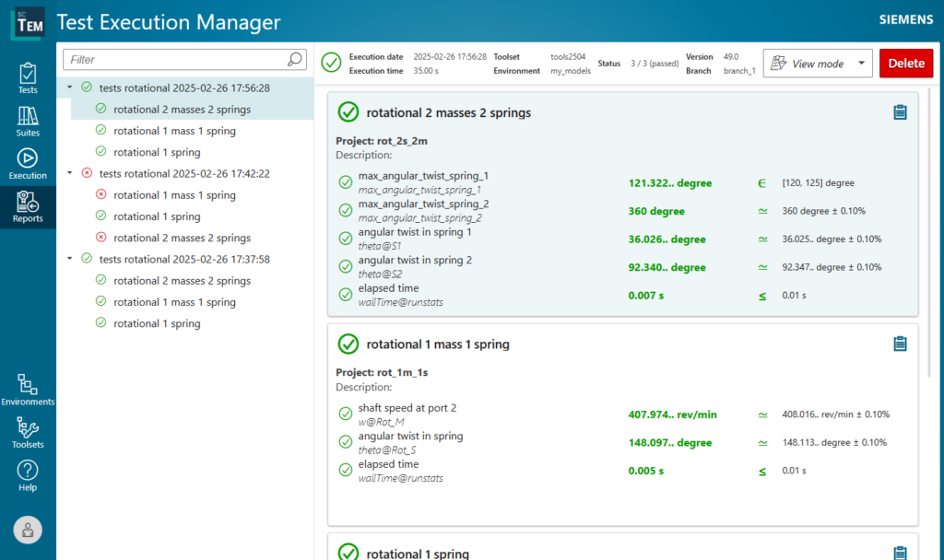The width and height of the screenshot is (944, 560).
Task: Click clipboard icon on rotational 2 masses 2 springs card
Action: [901, 112]
